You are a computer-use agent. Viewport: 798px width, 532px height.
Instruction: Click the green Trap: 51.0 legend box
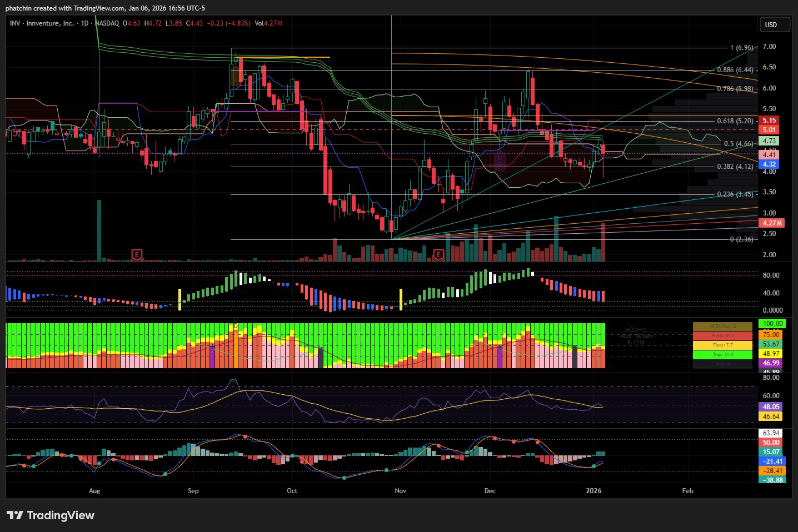point(722,354)
